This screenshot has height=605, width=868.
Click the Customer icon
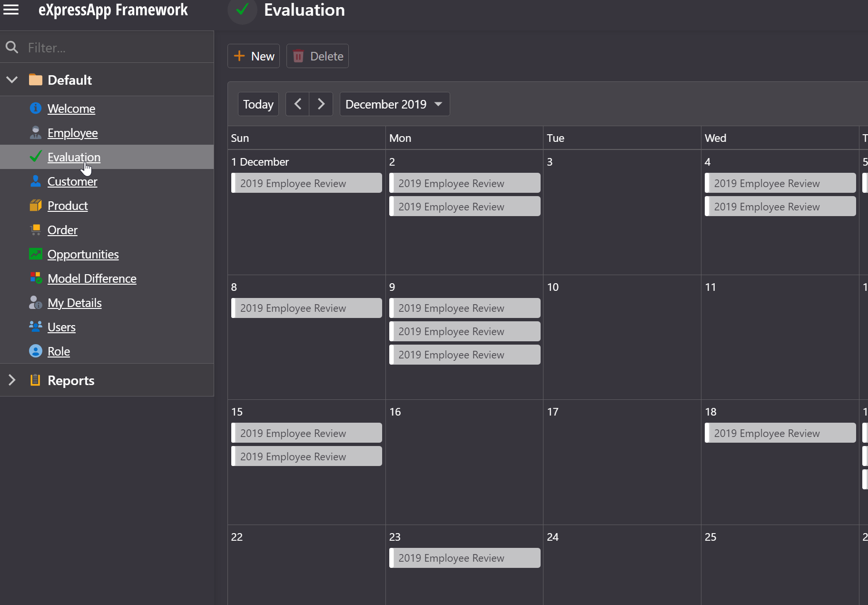coord(36,181)
